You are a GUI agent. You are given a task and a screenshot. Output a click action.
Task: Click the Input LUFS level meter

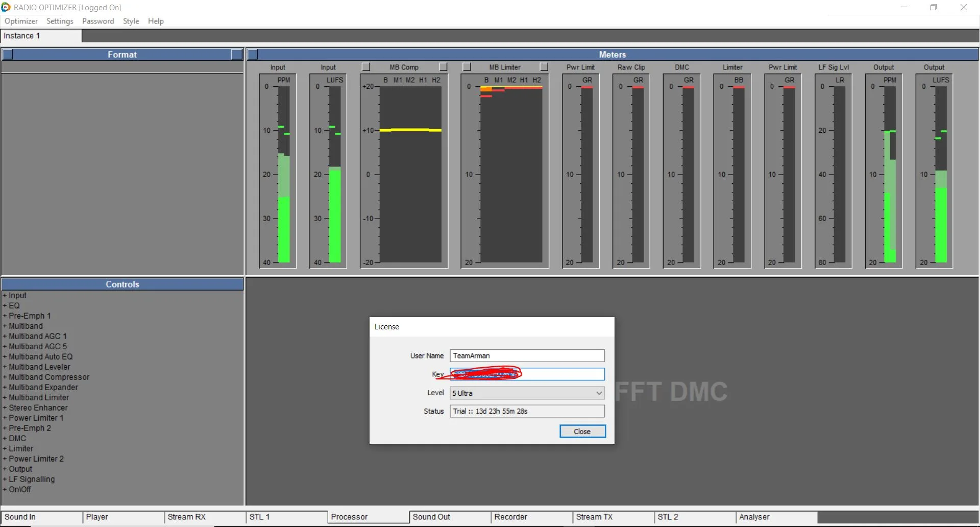point(328,171)
